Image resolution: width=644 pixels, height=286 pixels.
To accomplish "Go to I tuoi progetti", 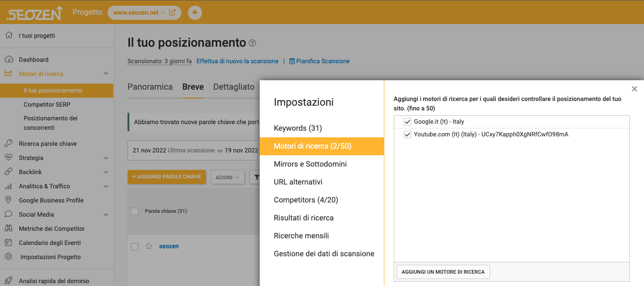I will 37,35.
